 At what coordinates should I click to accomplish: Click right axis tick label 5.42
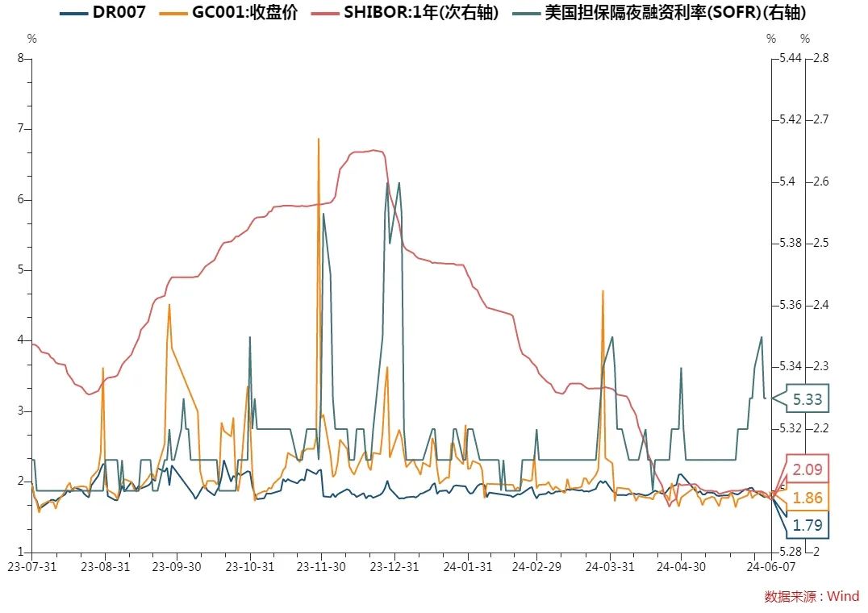[790, 119]
